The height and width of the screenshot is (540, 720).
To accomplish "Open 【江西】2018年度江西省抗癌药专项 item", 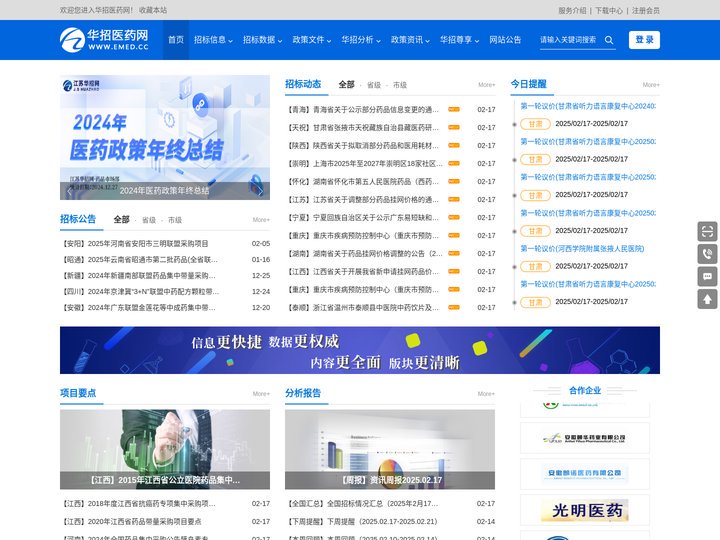I will click(x=139, y=504).
